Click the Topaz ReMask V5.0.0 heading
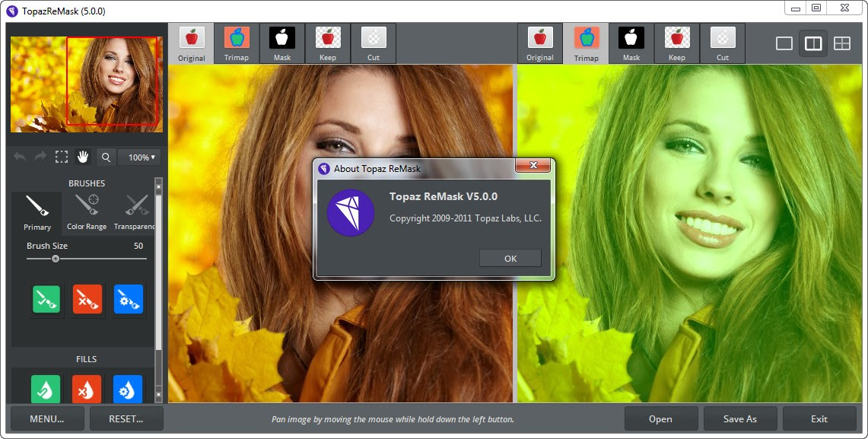Screen dimensions: 868x439 [444, 196]
